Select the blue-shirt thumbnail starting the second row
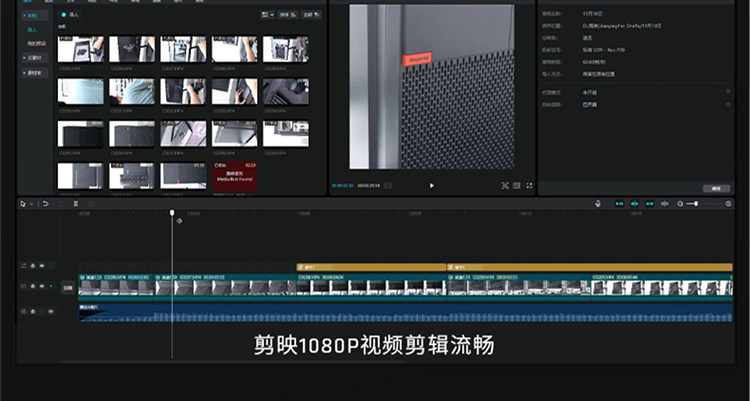The image size is (750, 401). tap(80, 91)
